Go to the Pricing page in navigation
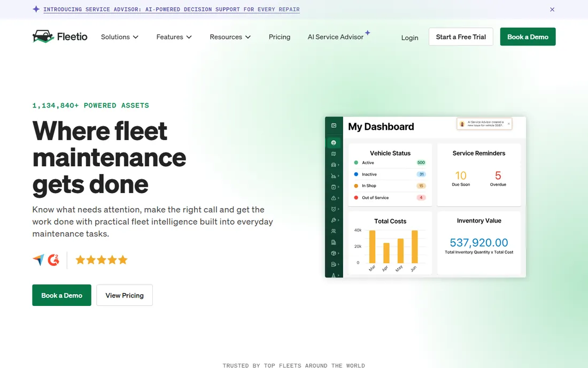The height and width of the screenshot is (368, 588). point(280,37)
